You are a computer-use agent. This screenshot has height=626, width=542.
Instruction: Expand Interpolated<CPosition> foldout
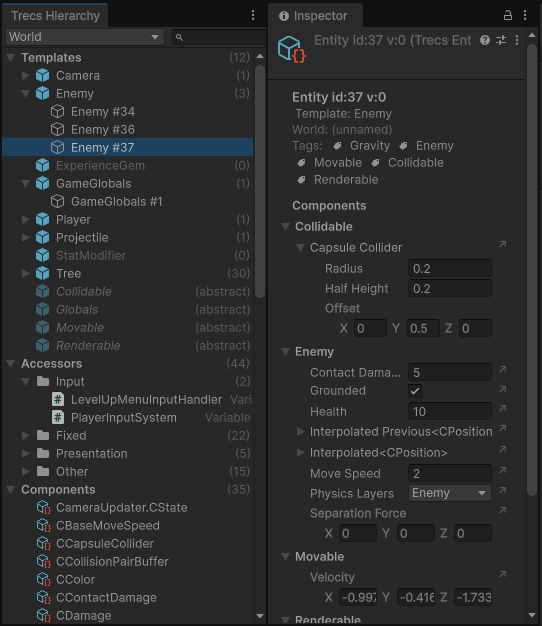[301, 453]
